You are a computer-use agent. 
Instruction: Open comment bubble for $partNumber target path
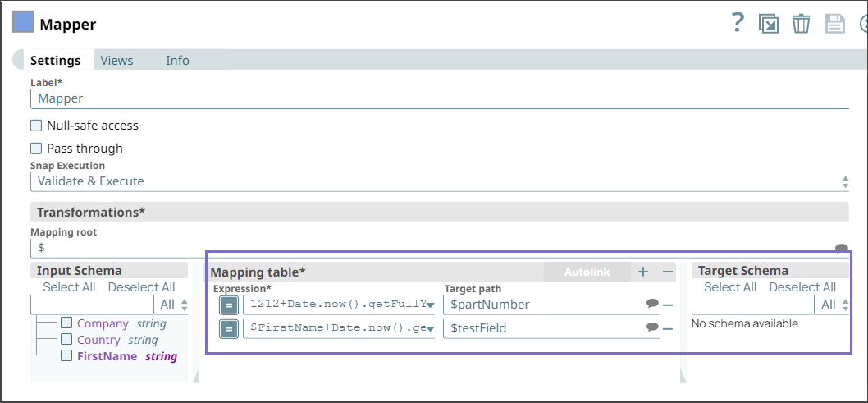[652, 304]
